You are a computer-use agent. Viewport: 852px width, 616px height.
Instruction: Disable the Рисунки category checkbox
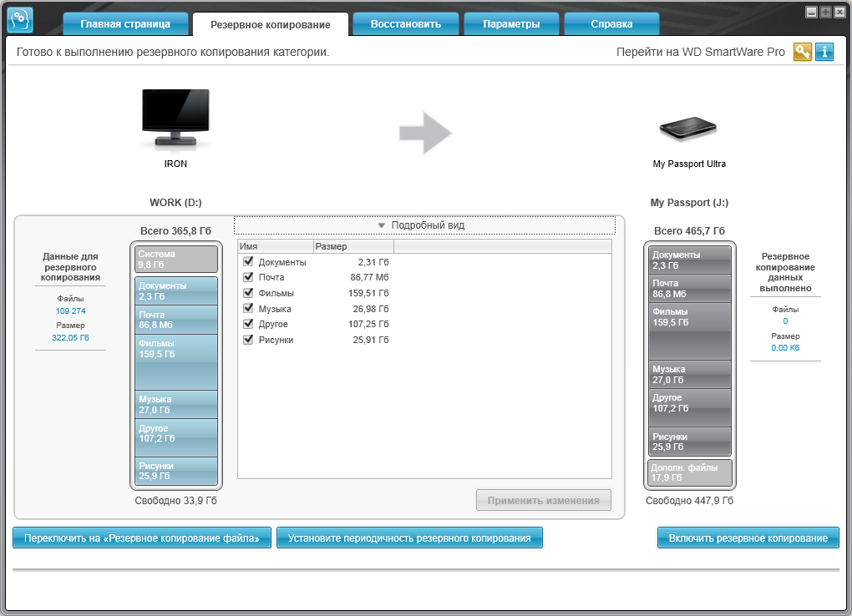click(248, 340)
